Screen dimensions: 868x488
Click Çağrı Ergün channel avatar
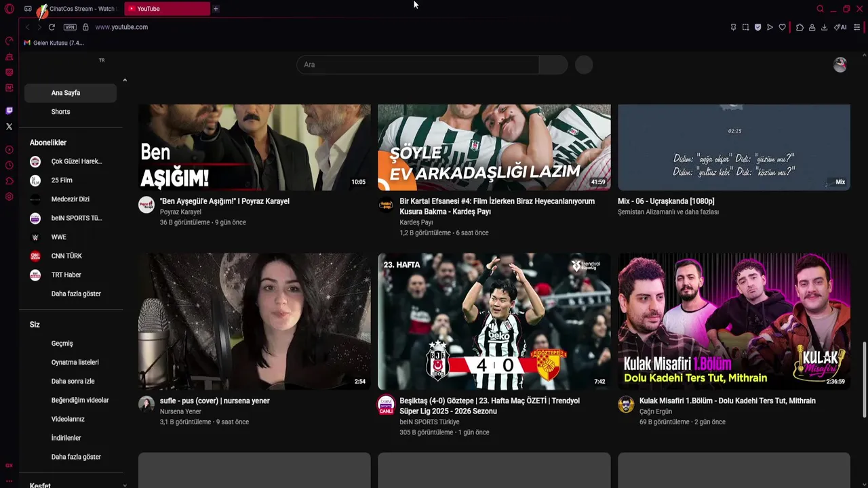coord(626,405)
